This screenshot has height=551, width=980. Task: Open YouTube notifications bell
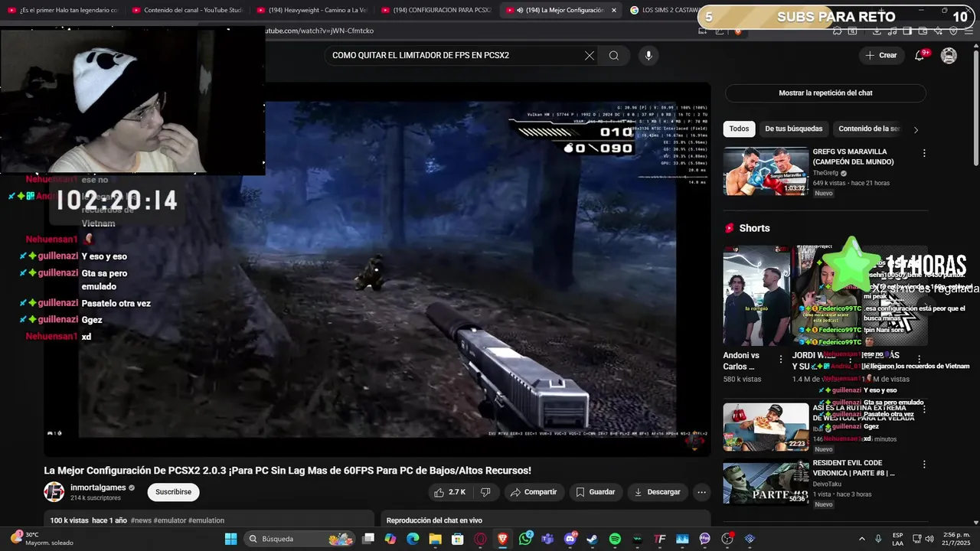(920, 55)
